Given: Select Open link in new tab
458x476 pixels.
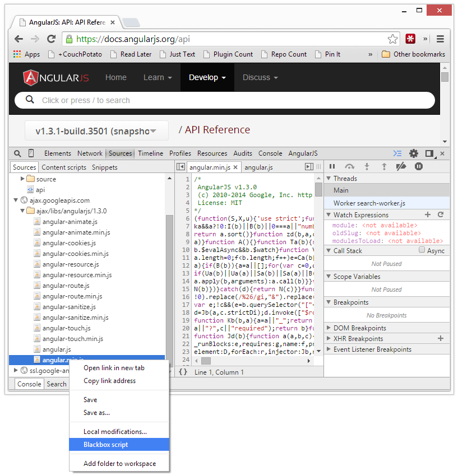Looking at the screenshot, I should (x=119, y=367).
